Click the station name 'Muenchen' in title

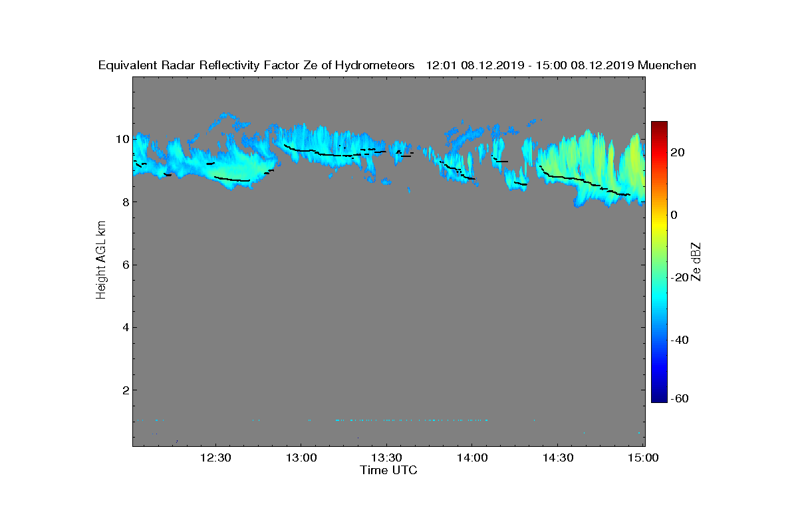pyautogui.click(x=667, y=65)
